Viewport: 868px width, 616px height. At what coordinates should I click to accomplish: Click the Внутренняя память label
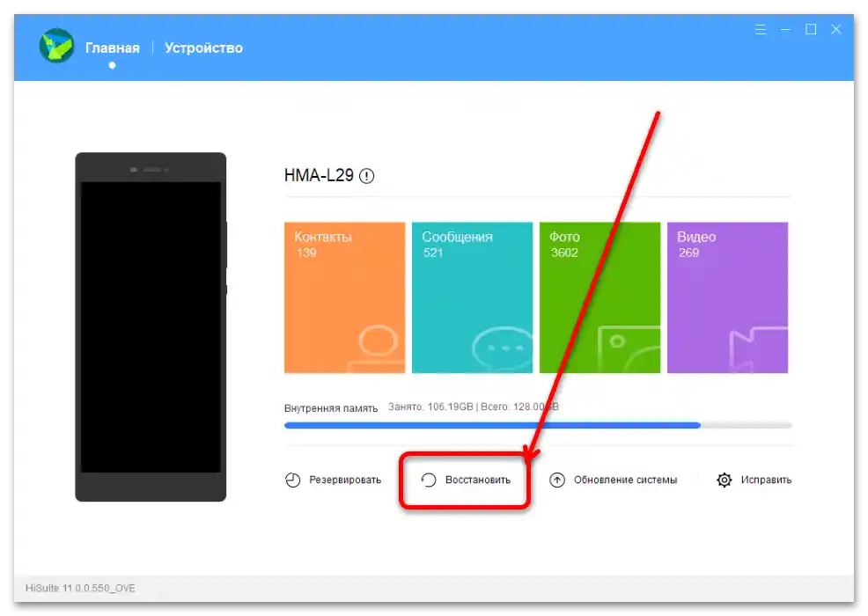(x=331, y=408)
